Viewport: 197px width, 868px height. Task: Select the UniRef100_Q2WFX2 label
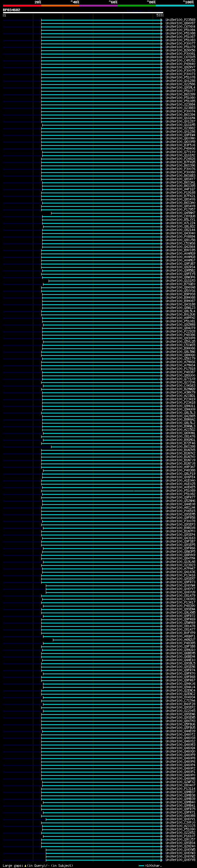[x=180, y=782]
